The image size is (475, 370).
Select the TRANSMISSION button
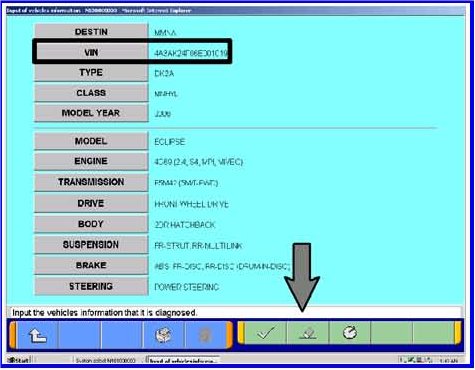[91, 182]
